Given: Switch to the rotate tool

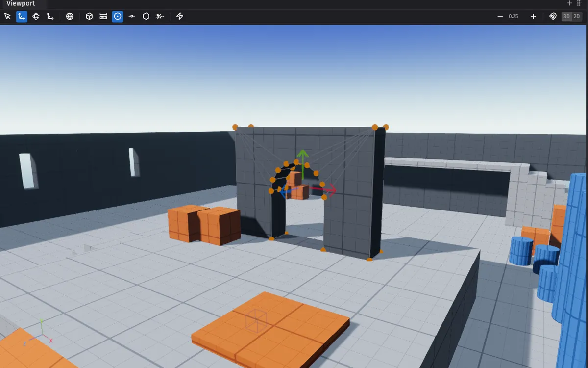Looking at the screenshot, I should point(36,16).
